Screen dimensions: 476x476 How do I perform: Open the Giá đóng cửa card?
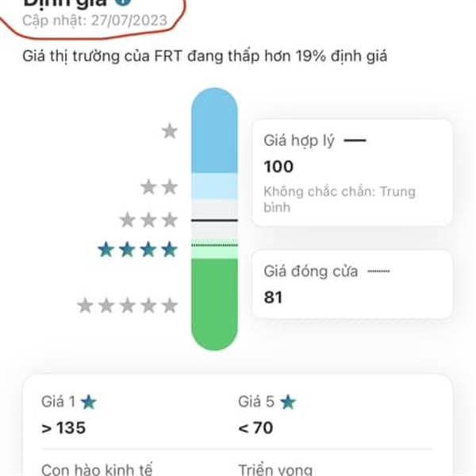[352, 284]
